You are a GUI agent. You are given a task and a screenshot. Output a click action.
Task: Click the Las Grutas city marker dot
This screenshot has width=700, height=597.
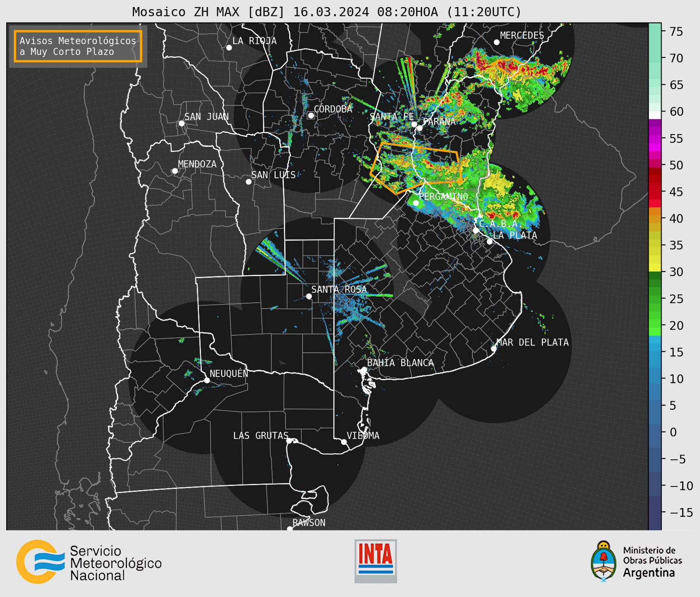289,441
